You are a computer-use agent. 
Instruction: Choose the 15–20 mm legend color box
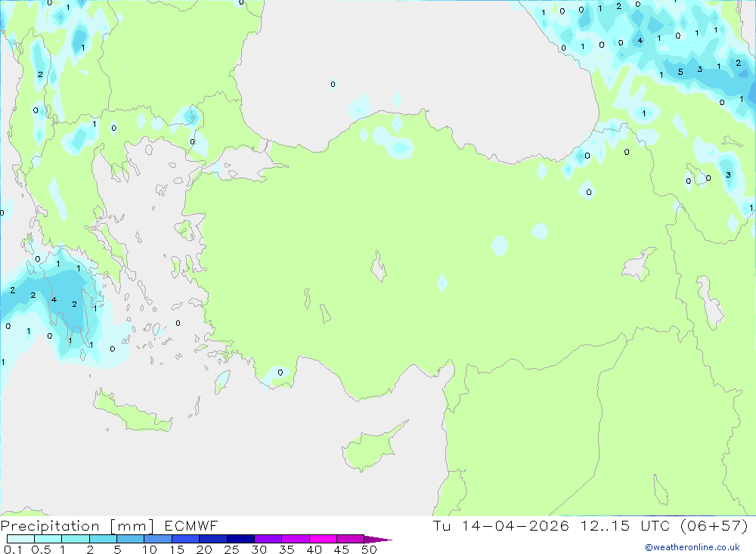coord(185,539)
